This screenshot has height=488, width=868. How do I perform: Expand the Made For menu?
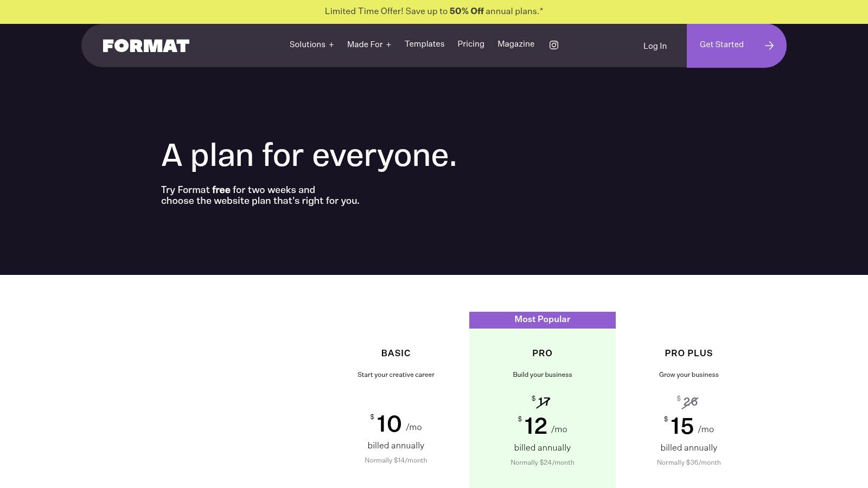point(369,44)
